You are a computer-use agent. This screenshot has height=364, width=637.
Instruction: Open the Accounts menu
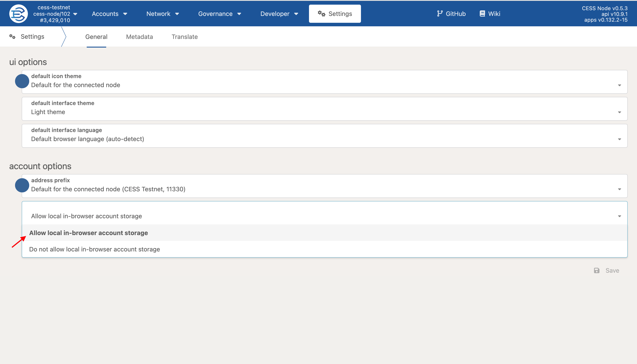(x=109, y=14)
